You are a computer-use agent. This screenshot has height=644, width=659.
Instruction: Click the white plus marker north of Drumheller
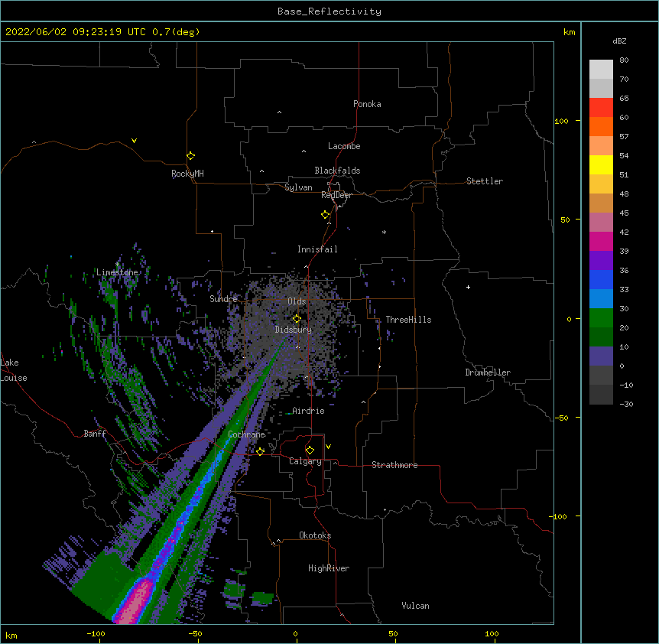click(x=468, y=287)
